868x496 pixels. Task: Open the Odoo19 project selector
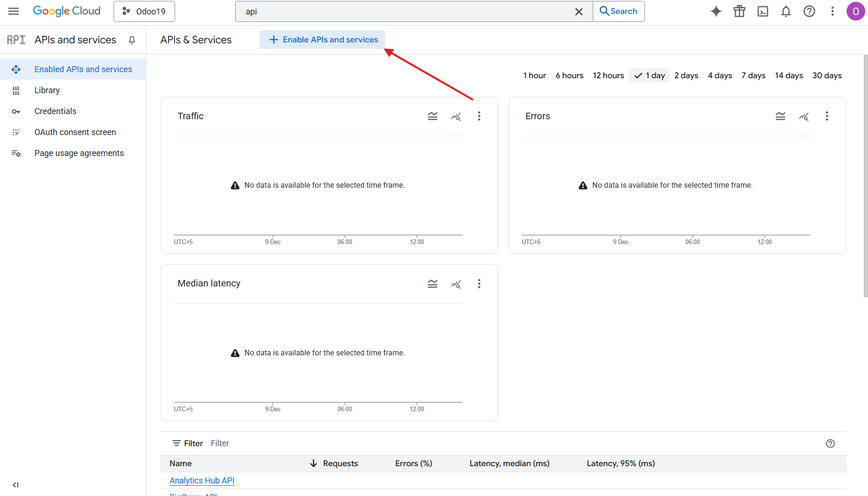pyautogui.click(x=144, y=11)
